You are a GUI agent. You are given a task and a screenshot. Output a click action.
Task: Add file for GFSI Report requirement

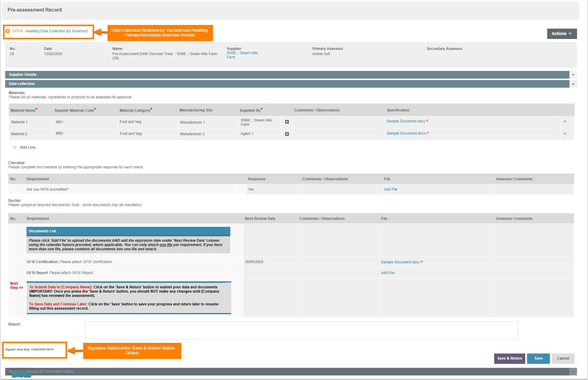click(x=388, y=273)
